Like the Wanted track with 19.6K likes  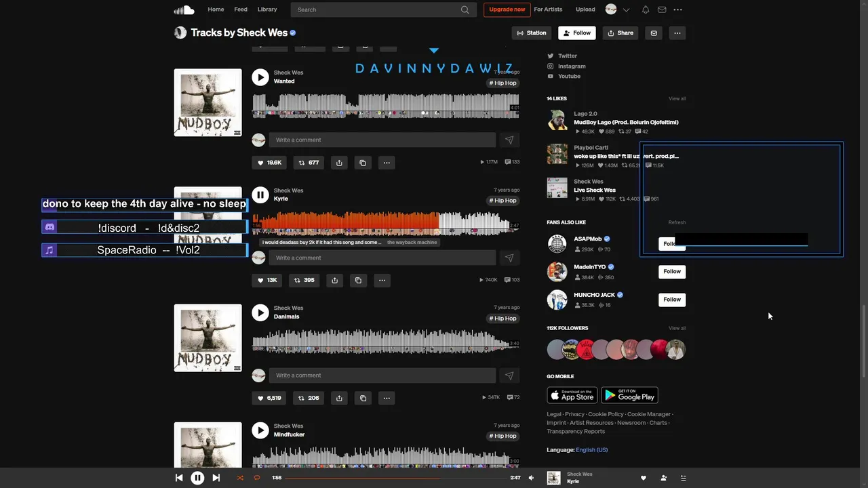click(x=269, y=163)
